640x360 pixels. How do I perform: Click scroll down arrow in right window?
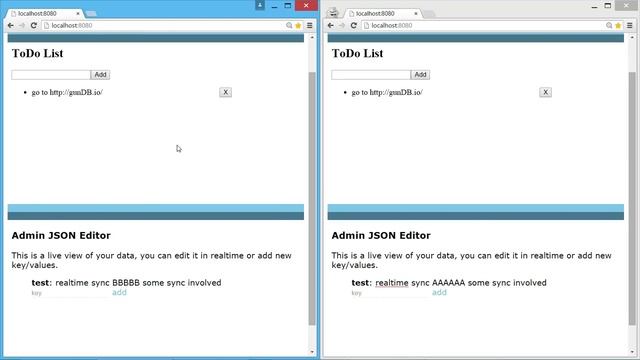[x=632, y=352]
